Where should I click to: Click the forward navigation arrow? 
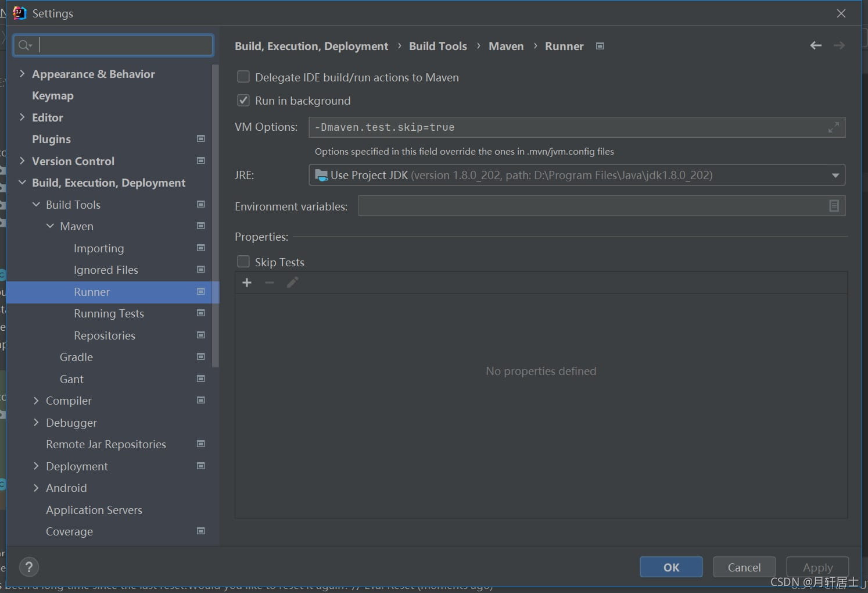pos(839,45)
